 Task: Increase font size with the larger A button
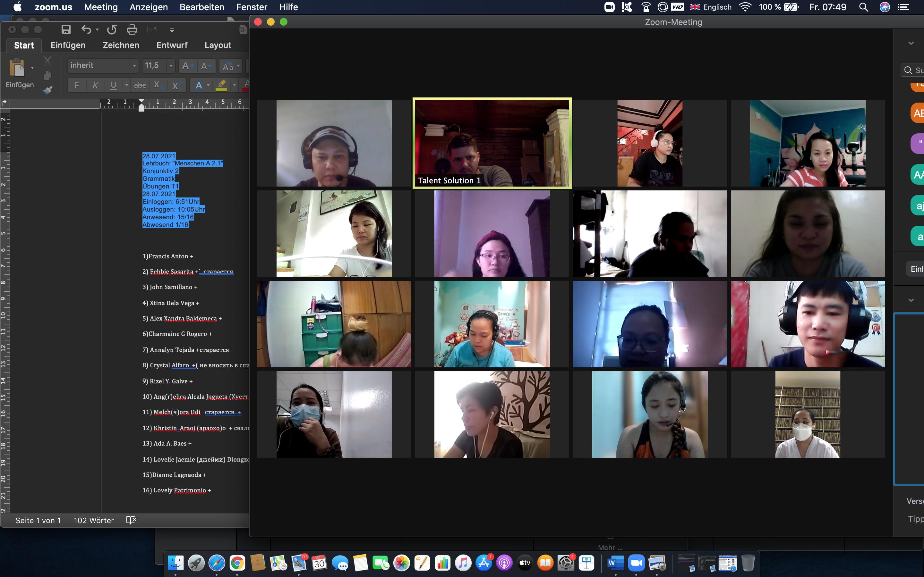coord(187,66)
